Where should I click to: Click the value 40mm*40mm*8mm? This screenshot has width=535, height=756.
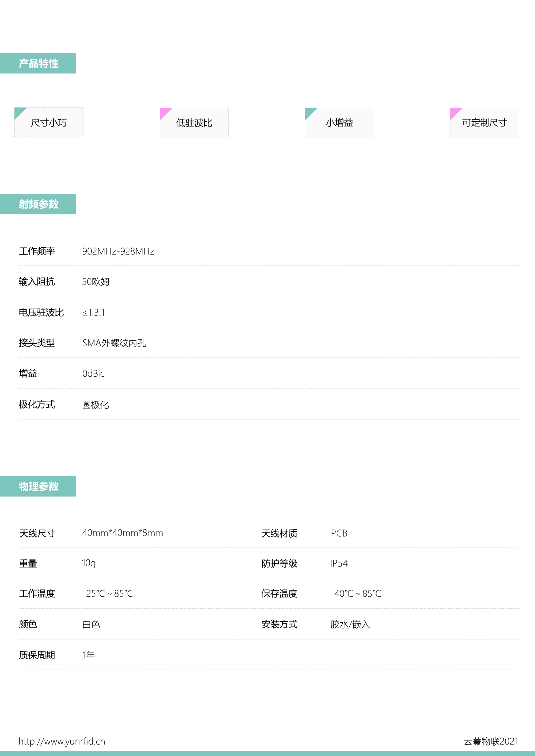[x=123, y=533]
